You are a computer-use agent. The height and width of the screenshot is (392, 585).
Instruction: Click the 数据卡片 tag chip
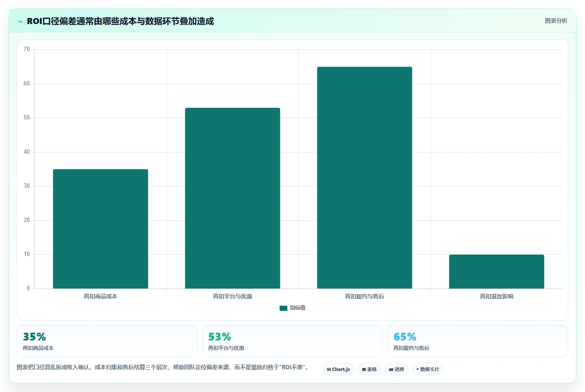tap(427, 369)
